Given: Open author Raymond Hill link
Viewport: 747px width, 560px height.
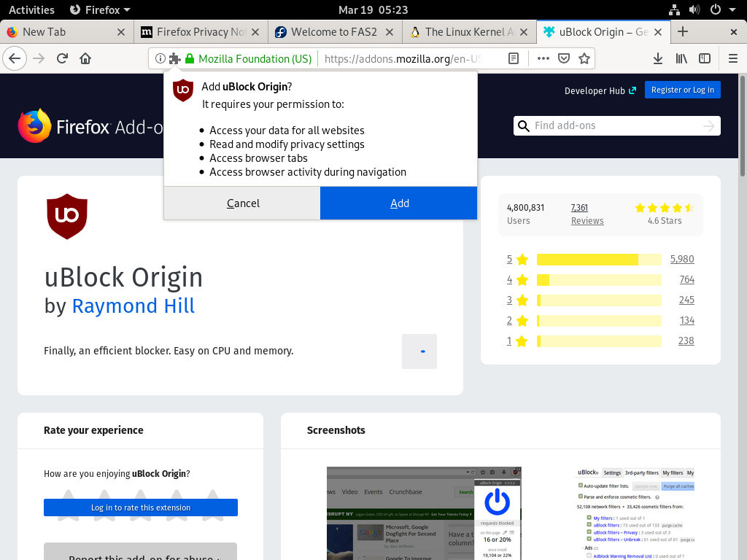Looking at the screenshot, I should coord(133,306).
